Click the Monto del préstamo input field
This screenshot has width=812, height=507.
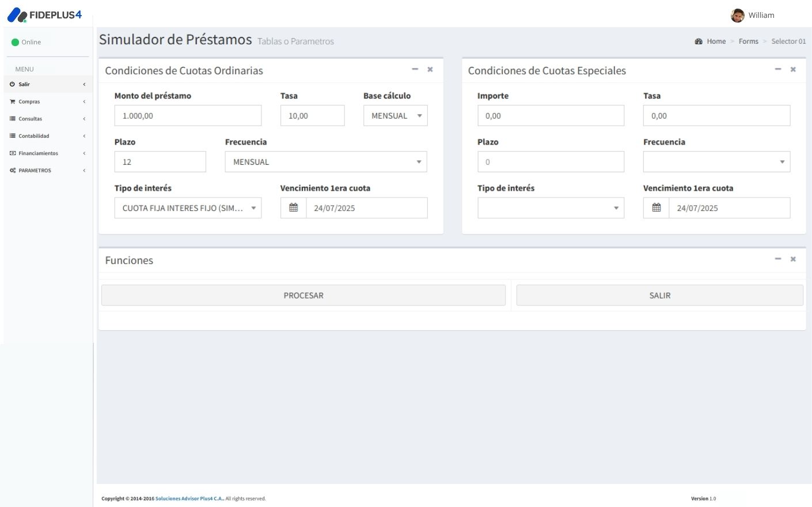(188, 115)
